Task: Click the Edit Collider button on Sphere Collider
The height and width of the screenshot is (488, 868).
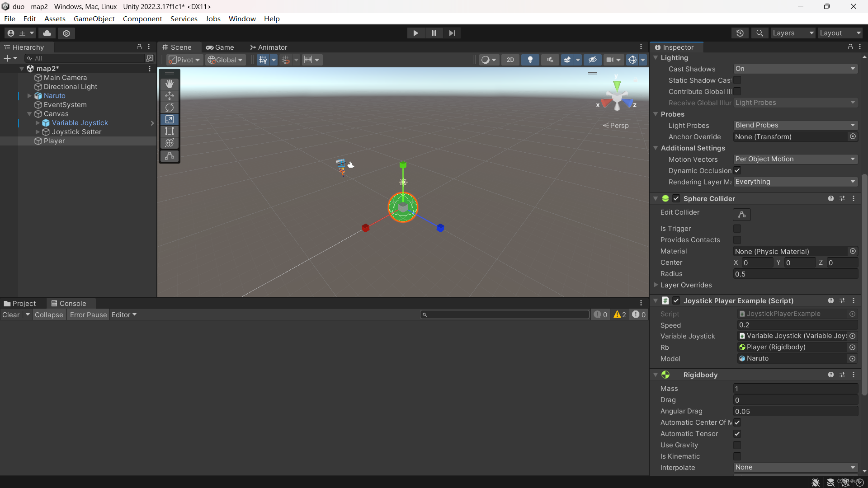Action: coord(741,215)
